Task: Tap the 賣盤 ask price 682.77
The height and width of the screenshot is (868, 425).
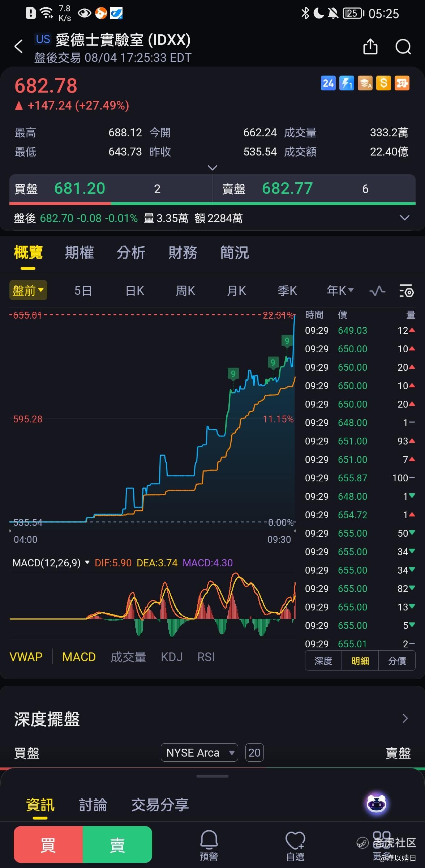Action: click(287, 188)
